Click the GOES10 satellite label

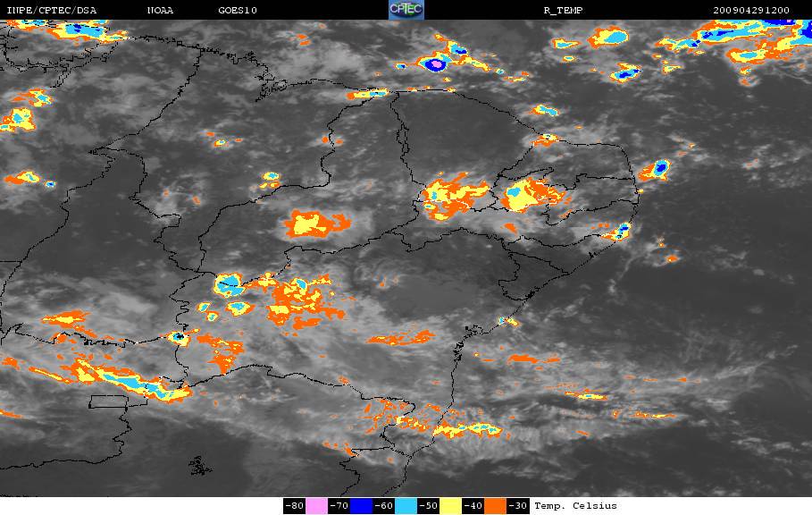(238, 11)
